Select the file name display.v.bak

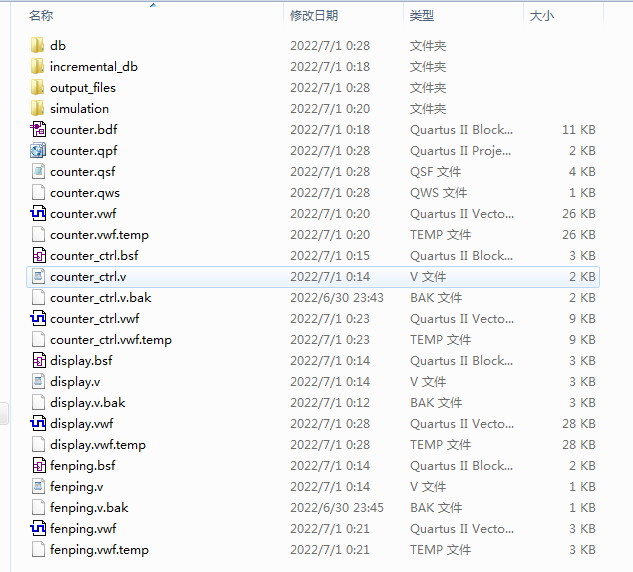(88, 403)
